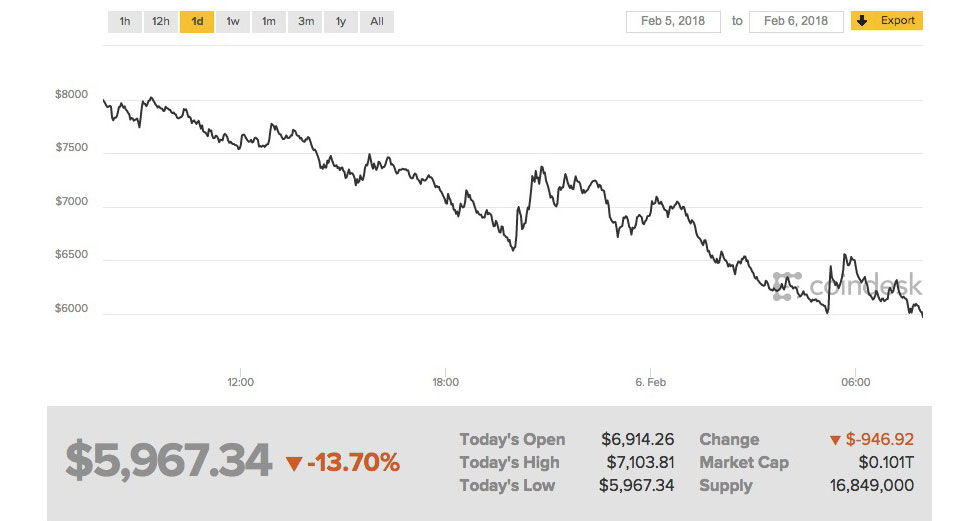Switch chart to 3m range
Viewport: 980px width, 521px height.
305,21
